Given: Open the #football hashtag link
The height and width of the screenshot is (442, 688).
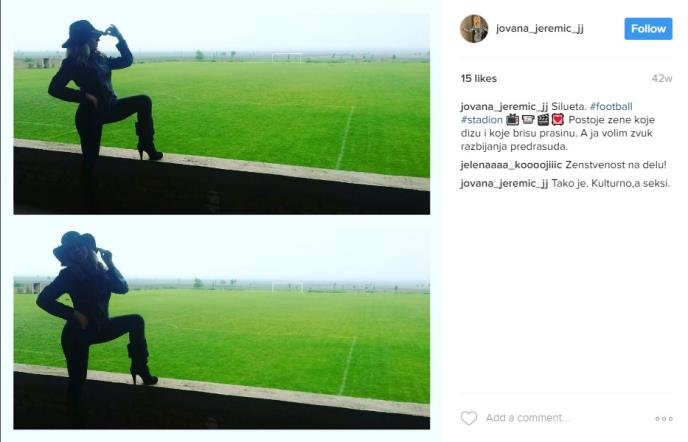Looking at the screenshot, I should [x=611, y=107].
